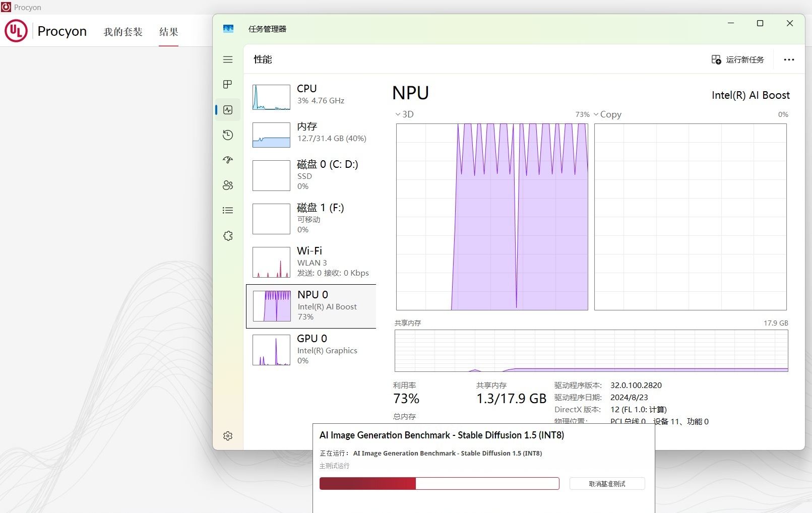Open 结果 tab in Procyon
This screenshot has height=513, width=812.
(x=168, y=32)
